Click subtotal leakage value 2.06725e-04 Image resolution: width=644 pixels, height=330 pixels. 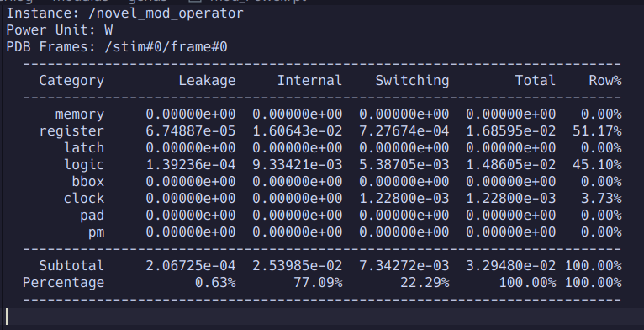click(x=191, y=266)
